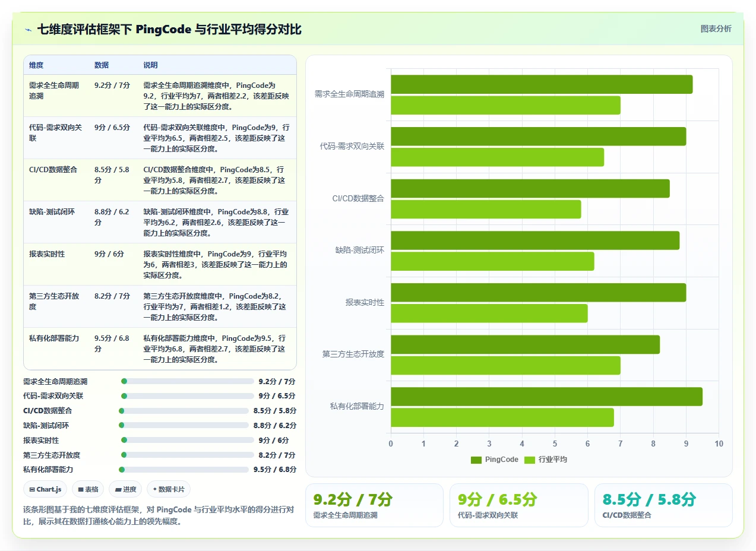Viewport: 756px width, 551px height.
Task: Click the 私有化部署能力 y-axis label in chart
Action: [x=357, y=406]
